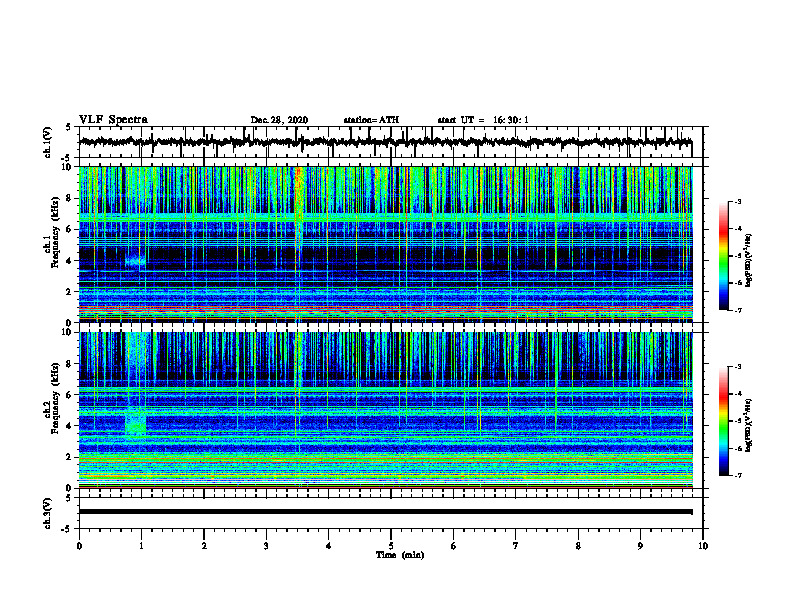Image resolution: width=792 pixels, height=612 pixels.
Task: Click the ch.1 color bar log(PSD) unit label
Action: 750,260
